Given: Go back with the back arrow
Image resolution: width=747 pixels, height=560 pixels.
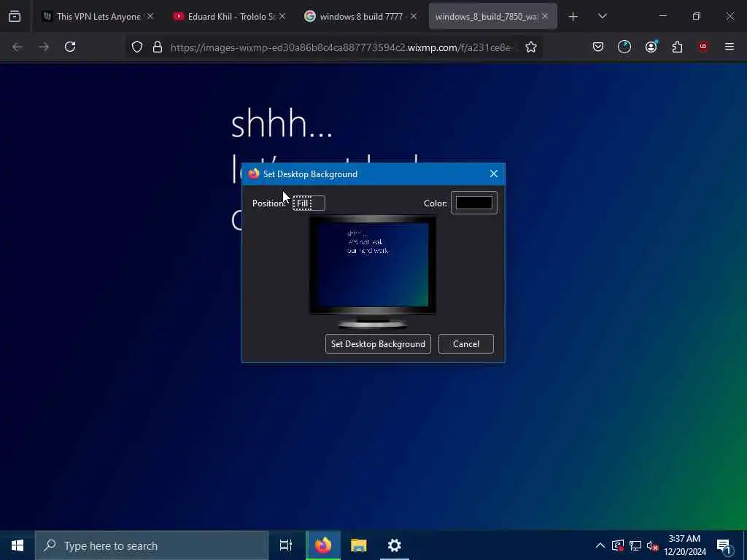Looking at the screenshot, I should pos(18,47).
